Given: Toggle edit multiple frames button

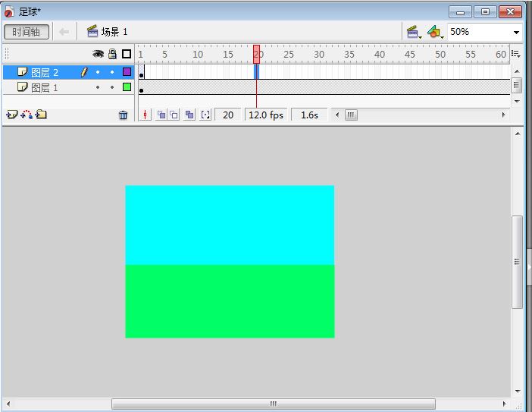Looking at the screenshot, I should coord(189,115).
